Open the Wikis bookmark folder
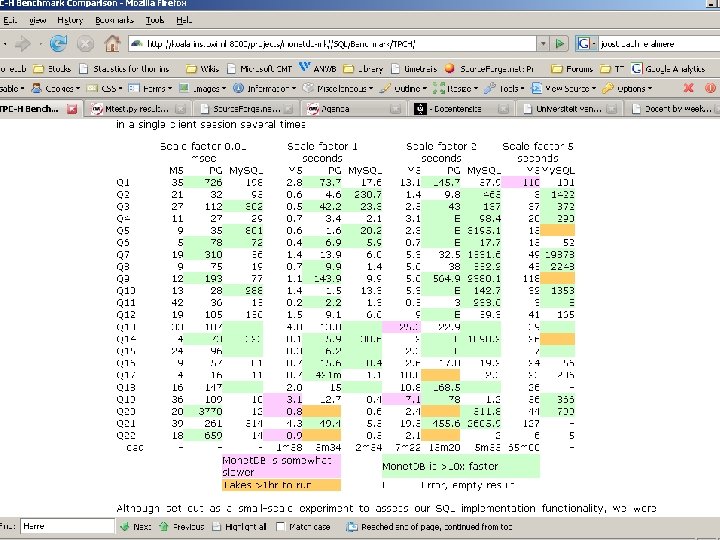This screenshot has width=720, height=540. [202, 69]
